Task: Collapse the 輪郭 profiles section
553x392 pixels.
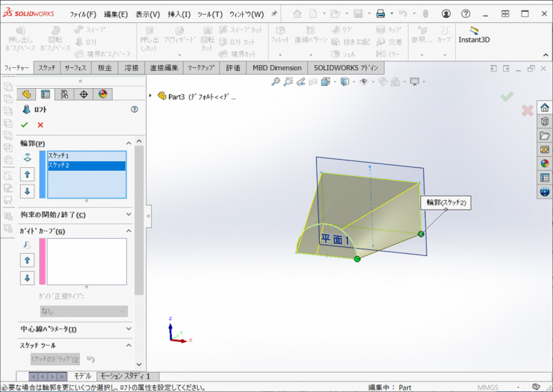Action: pyautogui.click(x=129, y=143)
